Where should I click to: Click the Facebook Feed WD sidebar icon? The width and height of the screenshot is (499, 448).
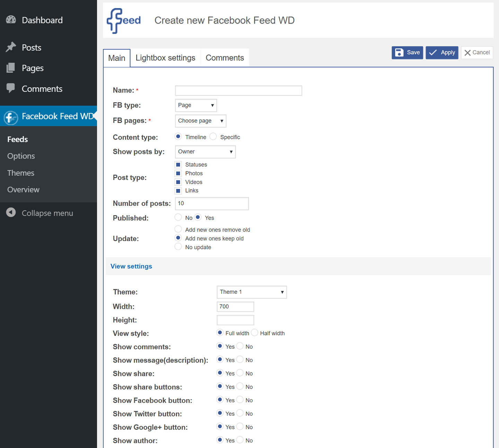point(11,118)
